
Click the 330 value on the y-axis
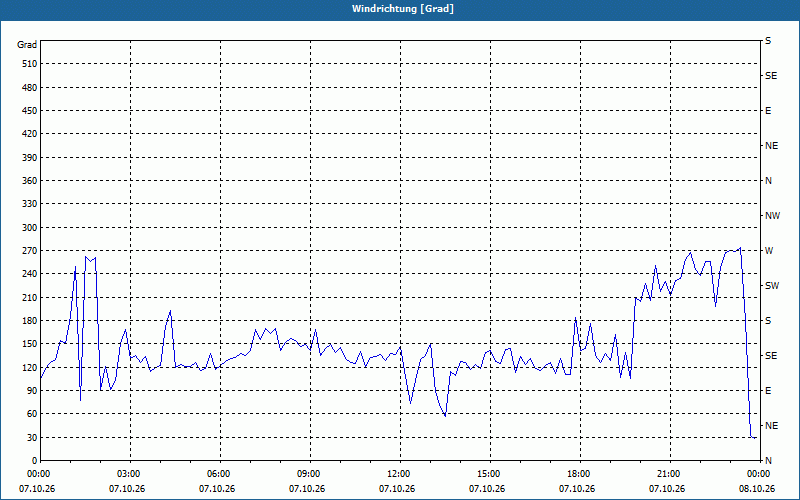[x=31, y=204]
